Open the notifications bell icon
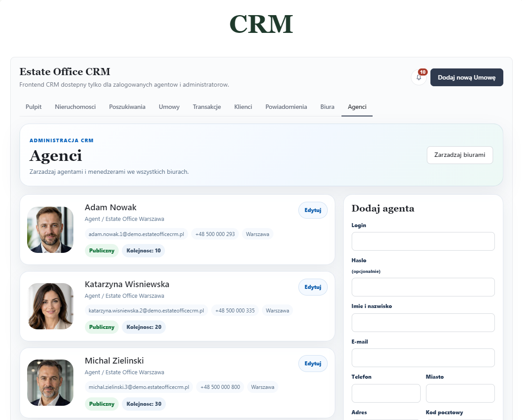Image resolution: width=522 pixels, height=420 pixels. (419, 77)
